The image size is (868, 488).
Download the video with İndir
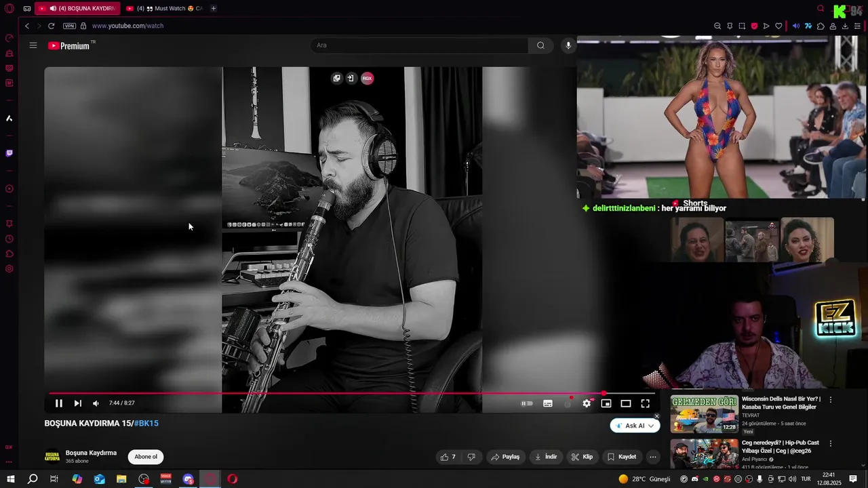click(546, 457)
